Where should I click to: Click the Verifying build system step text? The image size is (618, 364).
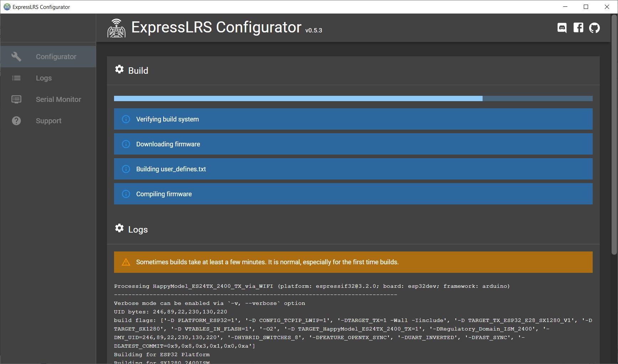(x=168, y=119)
